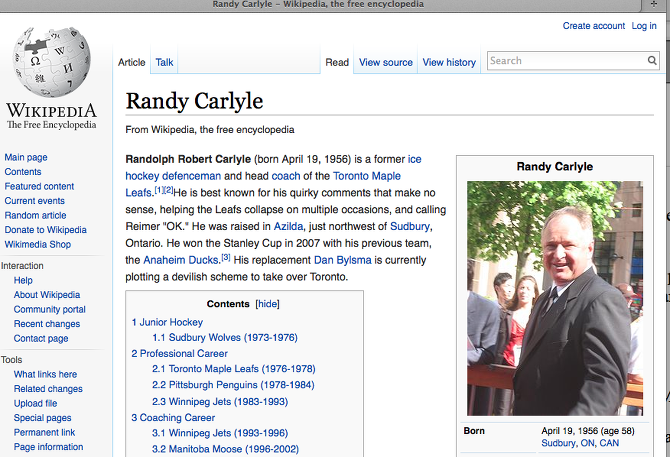Viewport: 670px width, 457px height.
Task: Click the Wikipedia globe logo
Action: tap(52, 62)
